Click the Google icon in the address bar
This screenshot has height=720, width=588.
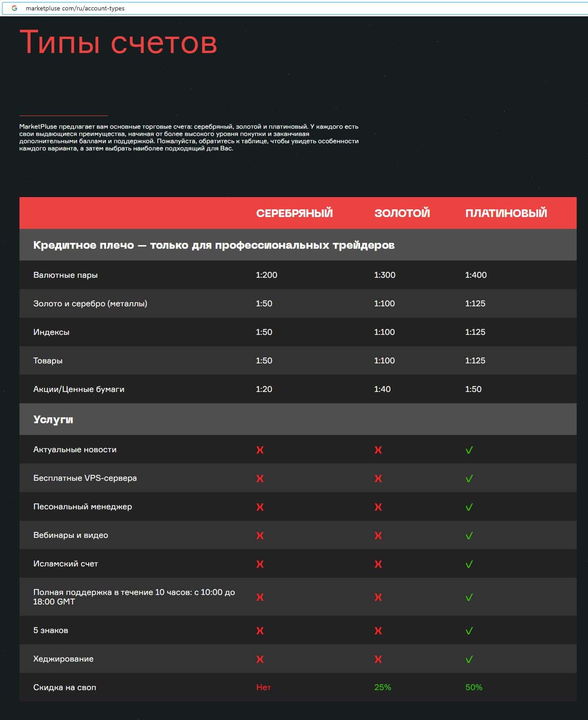point(14,8)
